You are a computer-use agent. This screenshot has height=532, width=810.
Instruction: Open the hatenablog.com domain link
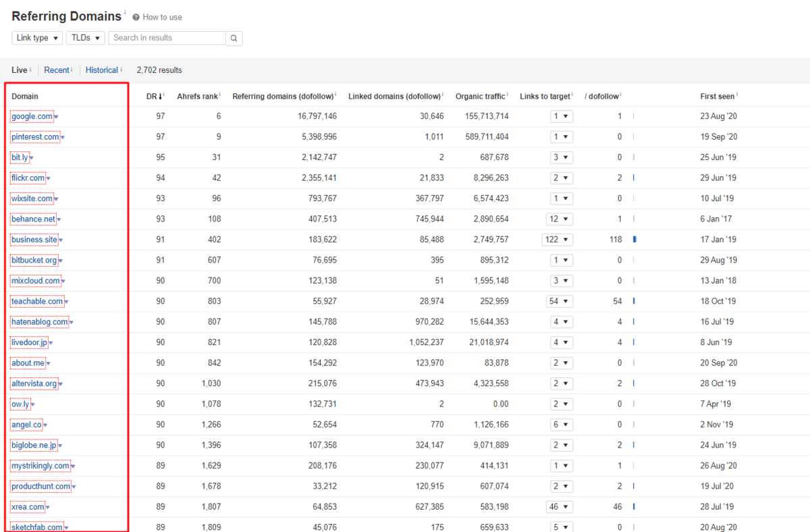click(40, 322)
